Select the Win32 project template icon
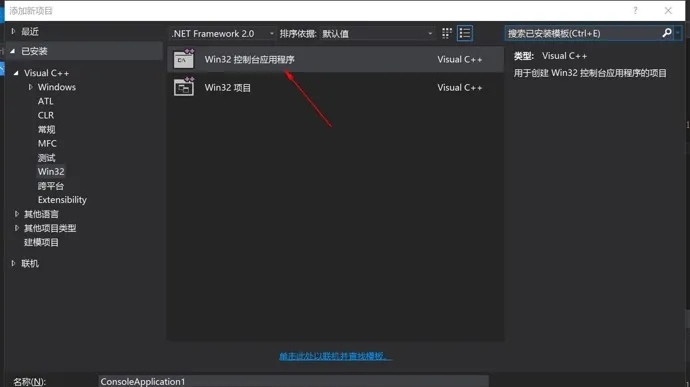Screen dimensions: 690x387 (184, 87)
